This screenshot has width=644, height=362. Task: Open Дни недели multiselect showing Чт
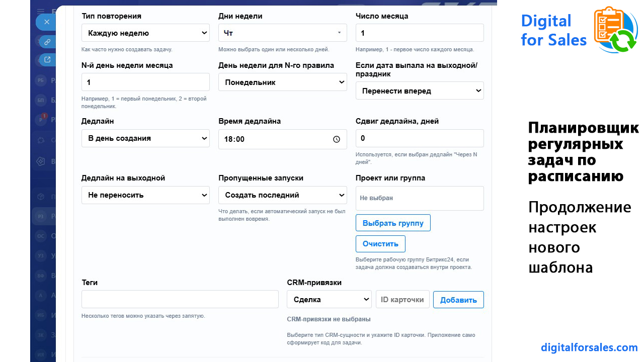tap(283, 33)
